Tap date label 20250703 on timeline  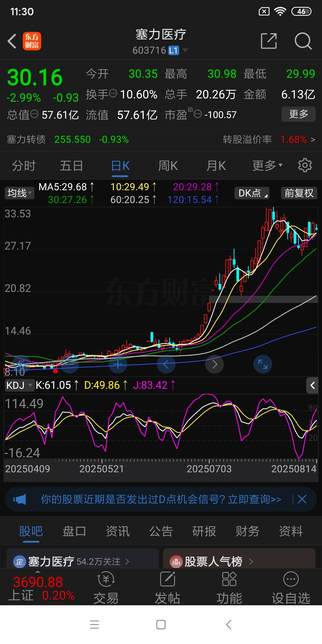pyautogui.click(x=209, y=469)
